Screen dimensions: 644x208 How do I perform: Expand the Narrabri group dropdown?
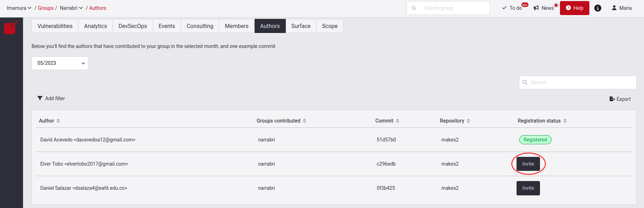[x=71, y=8]
